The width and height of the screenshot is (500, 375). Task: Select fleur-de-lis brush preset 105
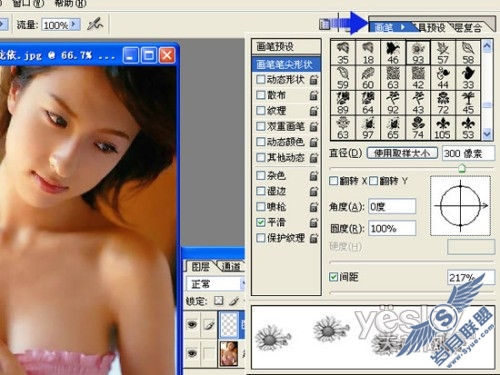[443, 127]
